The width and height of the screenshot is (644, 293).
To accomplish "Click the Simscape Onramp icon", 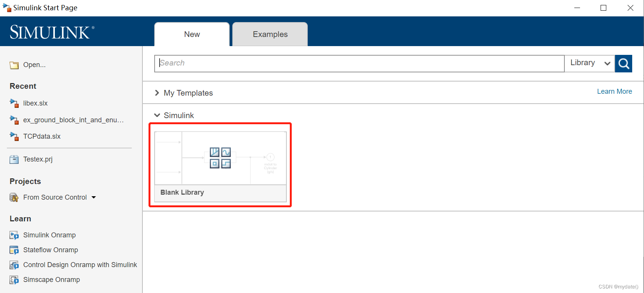I will click(x=14, y=280).
